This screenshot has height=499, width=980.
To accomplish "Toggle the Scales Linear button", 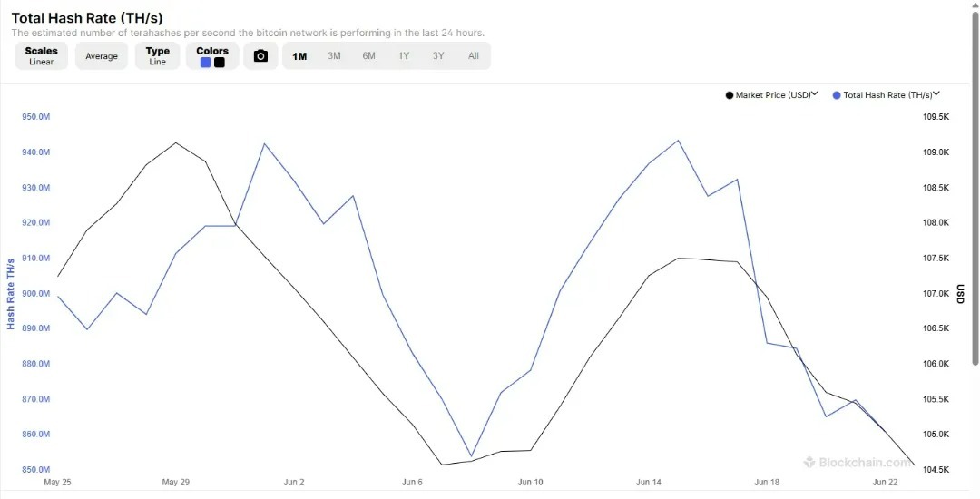I will [x=41, y=56].
